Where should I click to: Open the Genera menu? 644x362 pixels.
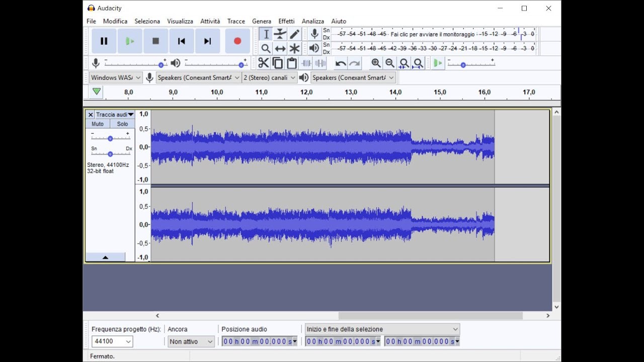tap(262, 21)
